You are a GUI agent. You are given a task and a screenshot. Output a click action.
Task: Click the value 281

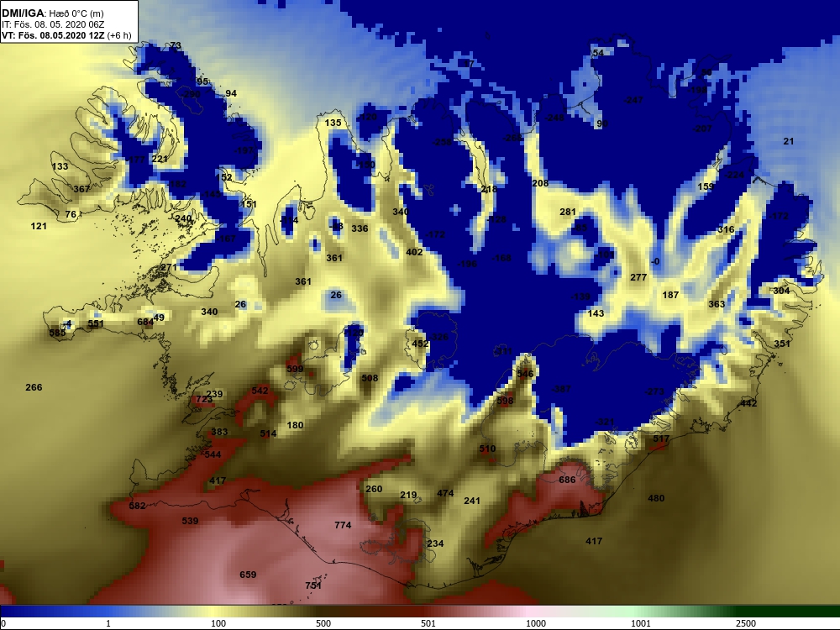coord(567,212)
